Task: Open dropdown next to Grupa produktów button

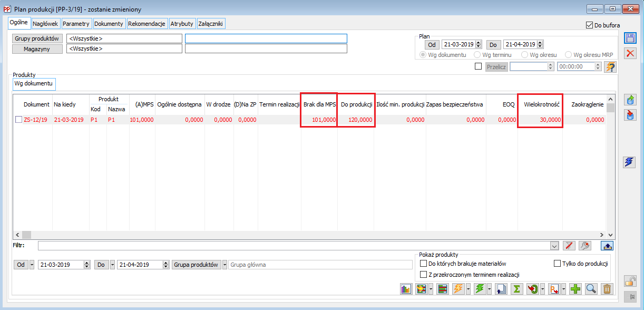Action: click(225, 265)
